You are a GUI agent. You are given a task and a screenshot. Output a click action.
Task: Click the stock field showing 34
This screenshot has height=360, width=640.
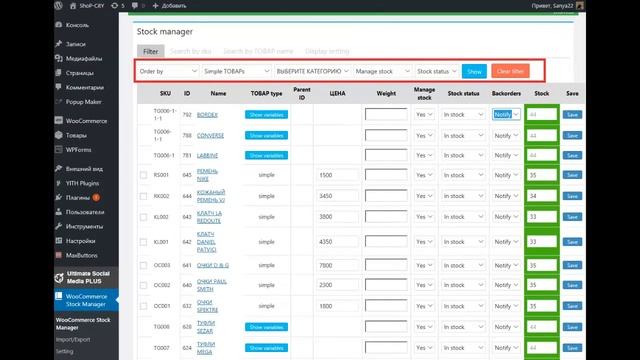point(542,196)
